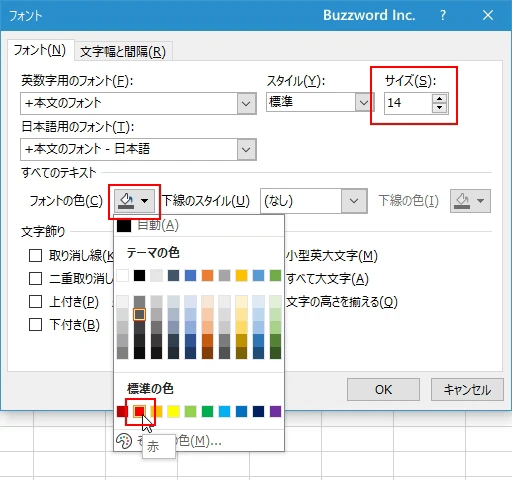This screenshot has height=480, width=512.
Task: Select standard color red (赤)
Action: (x=139, y=411)
